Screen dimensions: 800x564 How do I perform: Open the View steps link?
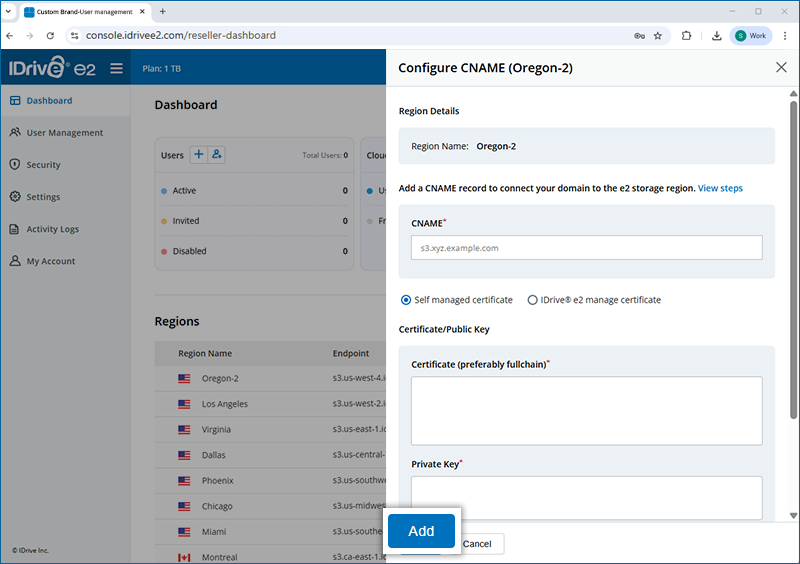pos(720,188)
